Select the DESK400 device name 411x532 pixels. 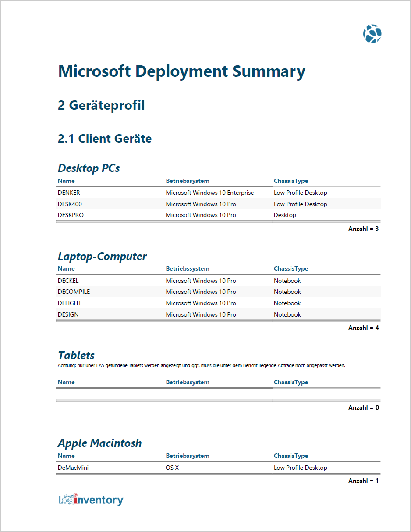click(x=70, y=204)
